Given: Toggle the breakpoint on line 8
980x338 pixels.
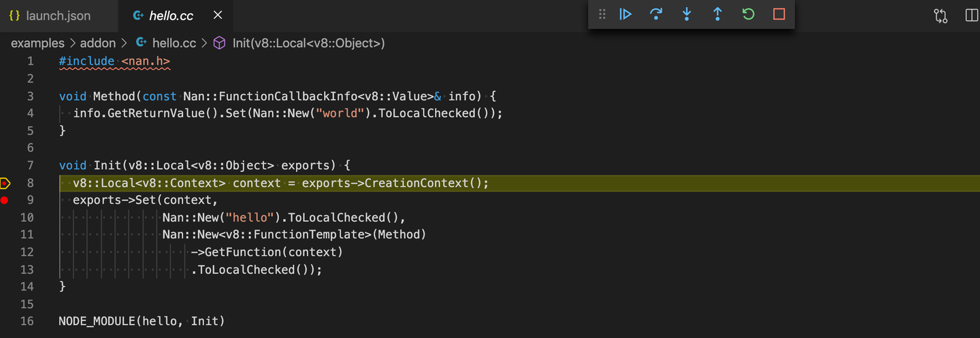Looking at the screenshot, I should pos(5,183).
